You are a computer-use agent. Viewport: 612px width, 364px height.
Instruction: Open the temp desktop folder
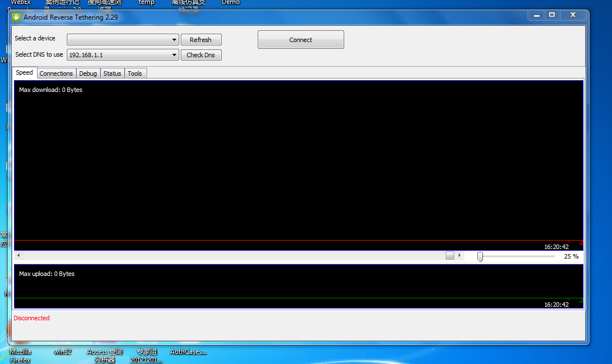click(147, 3)
